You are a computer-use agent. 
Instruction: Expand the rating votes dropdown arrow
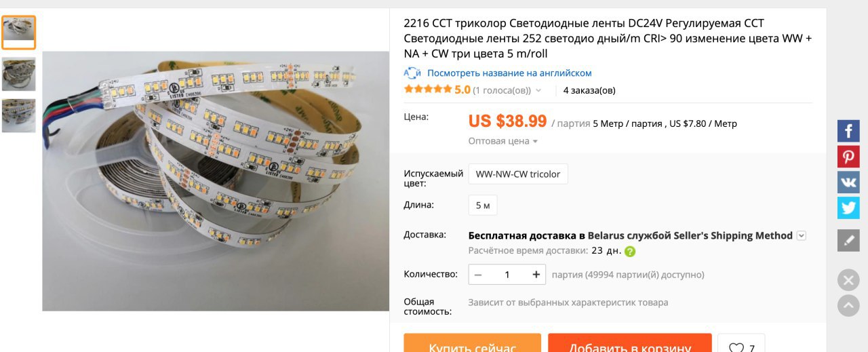point(538,90)
